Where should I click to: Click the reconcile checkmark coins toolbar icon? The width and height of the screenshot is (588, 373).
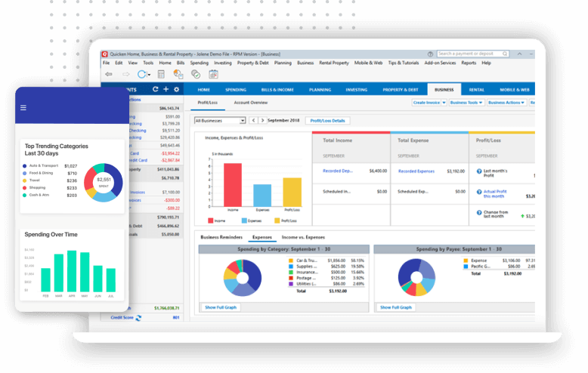[196, 74]
